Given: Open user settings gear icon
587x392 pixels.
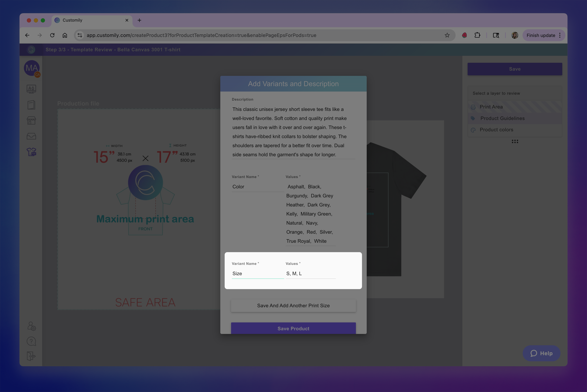Looking at the screenshot, I should [32, 326].
